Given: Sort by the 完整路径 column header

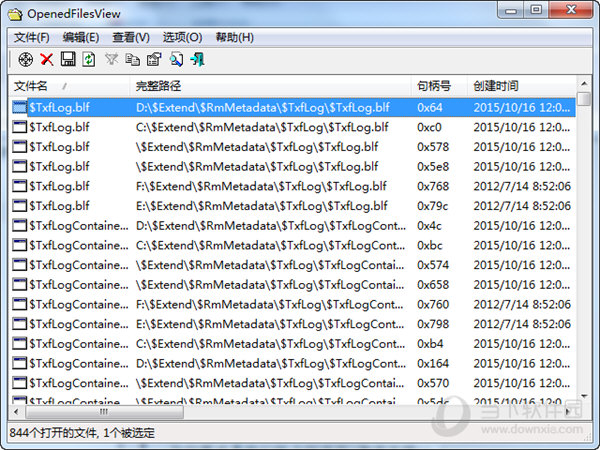Looking at the screenshot, I should pyautogui.click(x=271, y=86).
